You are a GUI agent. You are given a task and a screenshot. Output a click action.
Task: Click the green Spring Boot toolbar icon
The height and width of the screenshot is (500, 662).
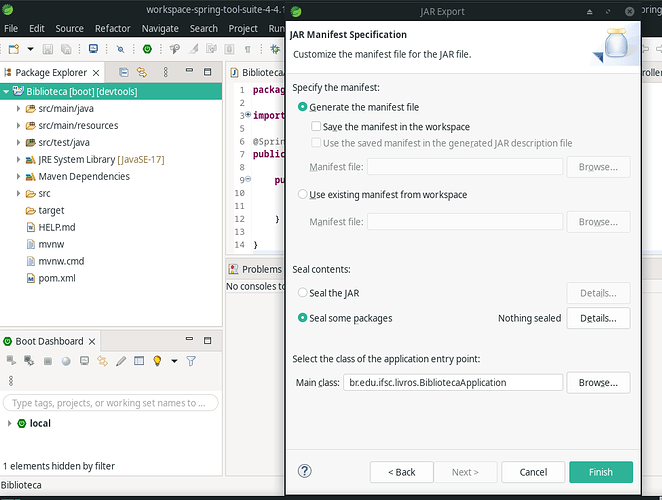(x=147, y=48)
